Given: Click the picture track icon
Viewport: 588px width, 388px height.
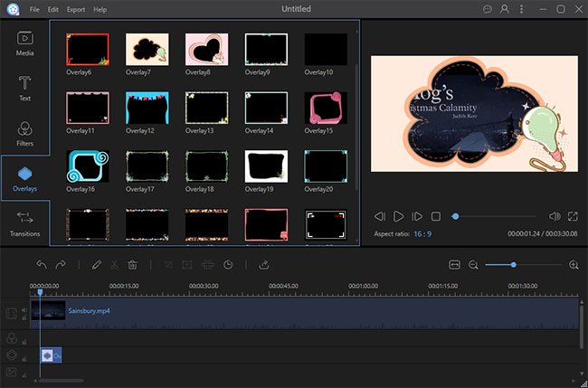Looking at the screenshot, I should coord(12,372).
